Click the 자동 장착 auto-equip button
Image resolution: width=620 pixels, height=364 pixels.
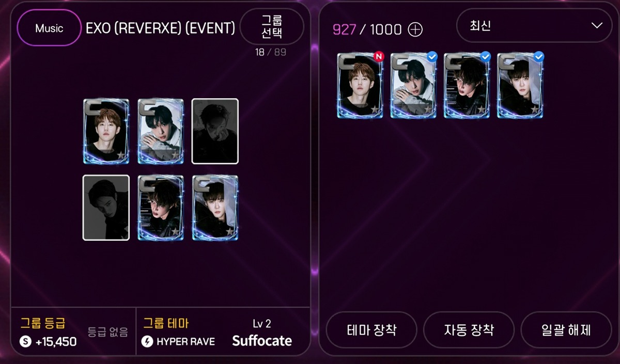(469, 329)
